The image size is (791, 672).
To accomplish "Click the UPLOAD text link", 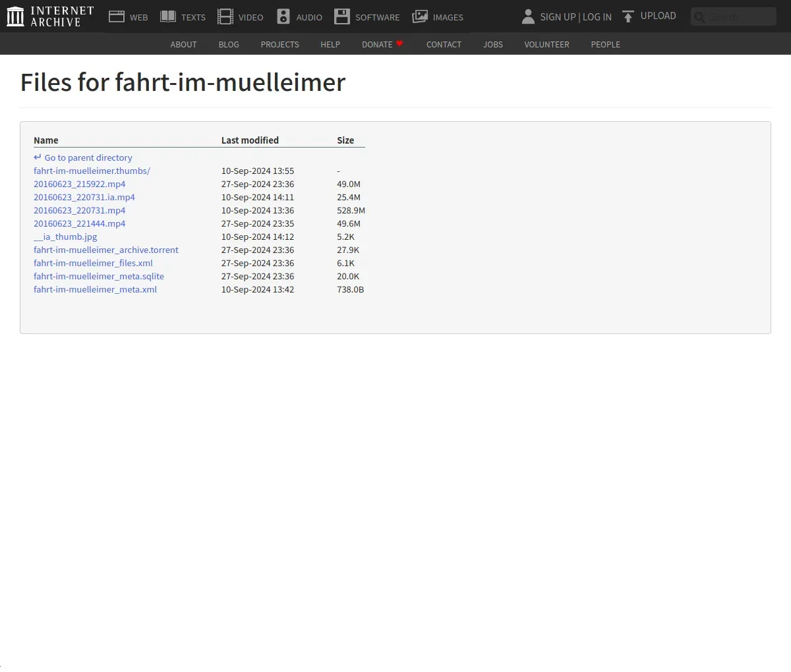I will 659,16.
